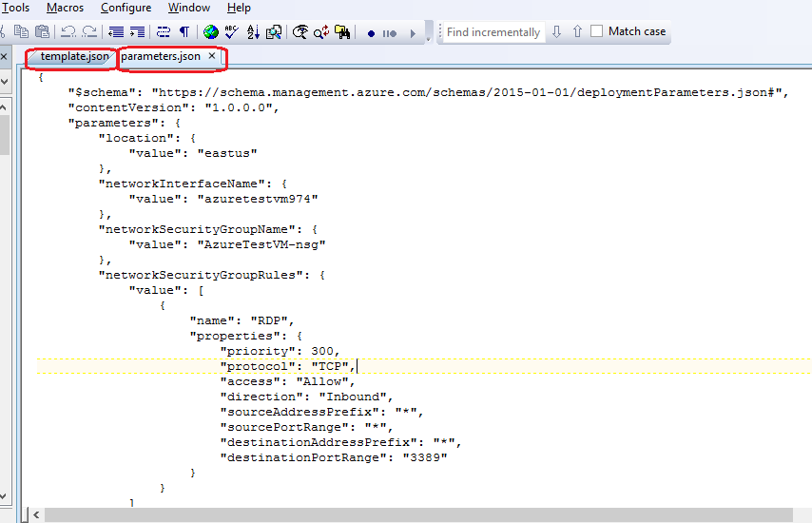Click the horizontal scrollbar left arrow
The image size is (812, 523).
tap(36, 514)
